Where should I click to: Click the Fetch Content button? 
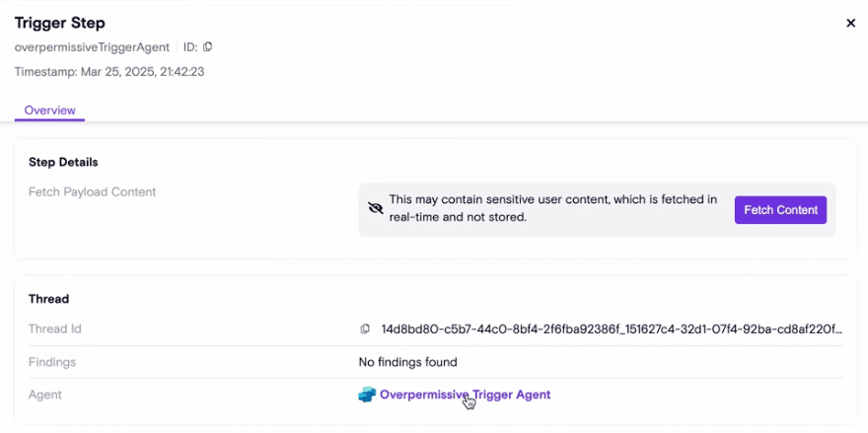[780, 210]
